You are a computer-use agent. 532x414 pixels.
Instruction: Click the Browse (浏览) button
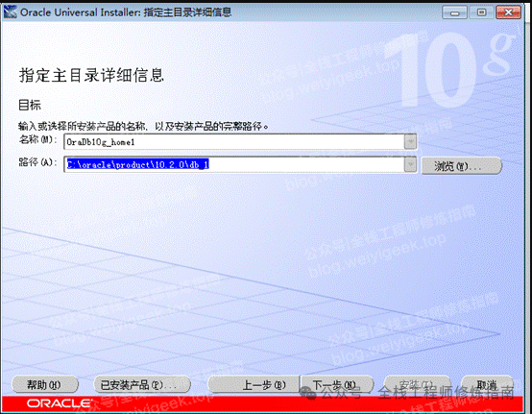(461, 166)
